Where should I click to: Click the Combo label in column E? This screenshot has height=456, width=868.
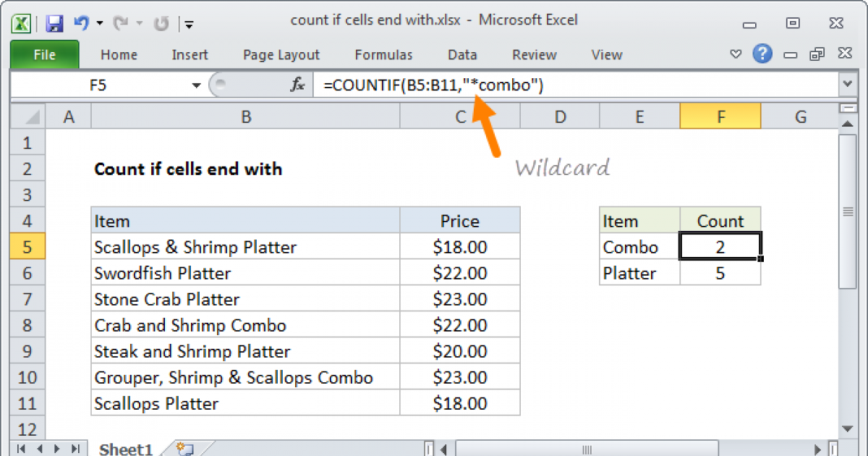point(639,247)
